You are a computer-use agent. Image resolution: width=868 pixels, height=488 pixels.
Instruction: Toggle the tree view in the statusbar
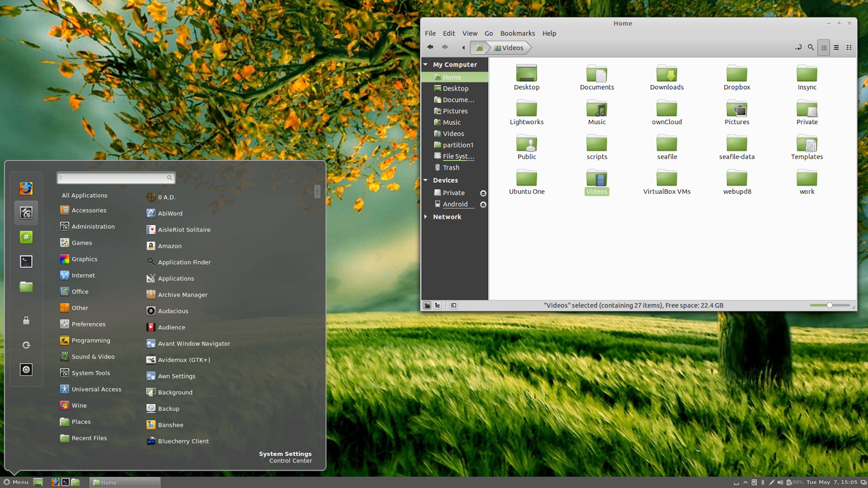[x=438, y=305]
